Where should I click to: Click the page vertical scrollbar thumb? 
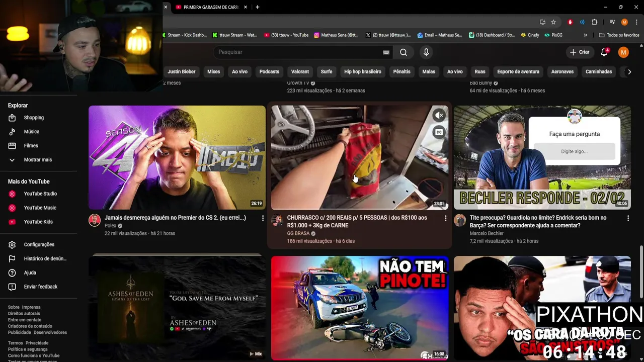click(x=641, y=272)
